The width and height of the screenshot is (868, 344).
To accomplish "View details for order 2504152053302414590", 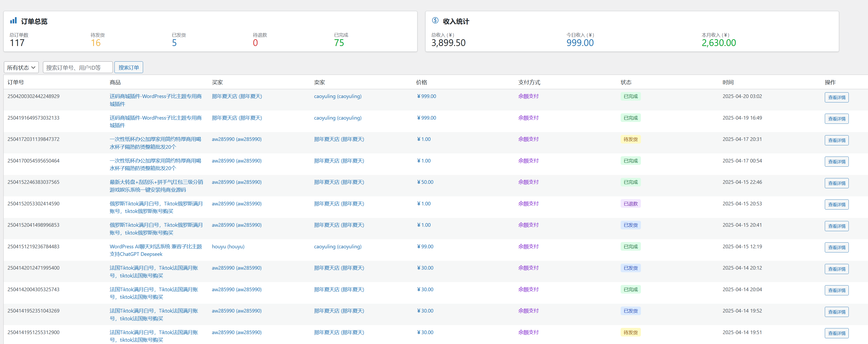I will [837, 205].
